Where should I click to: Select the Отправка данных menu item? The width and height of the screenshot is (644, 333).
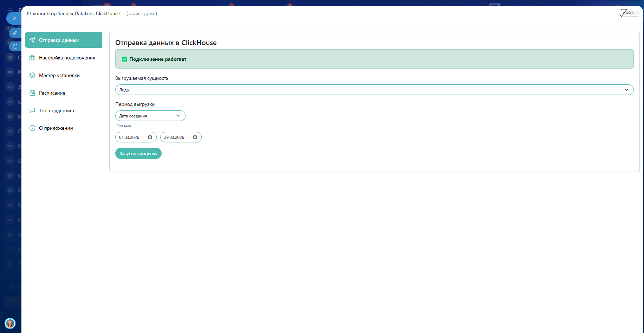pyautogui.click(x=63, y=40)
